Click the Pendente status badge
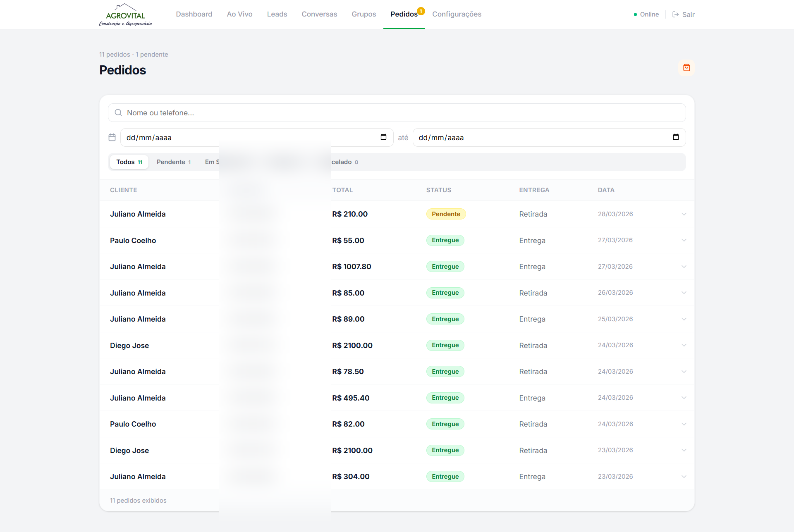The image size is (794, 532). [446, 214]
